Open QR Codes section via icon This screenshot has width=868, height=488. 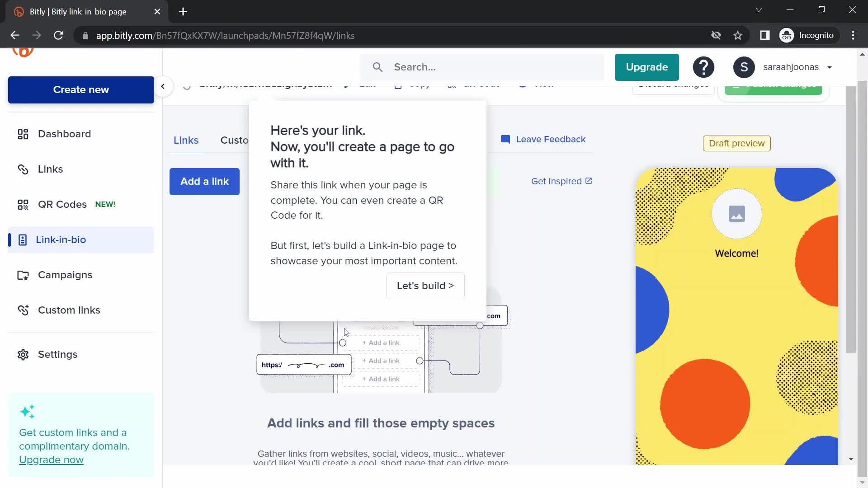click(x=23, y=204)
